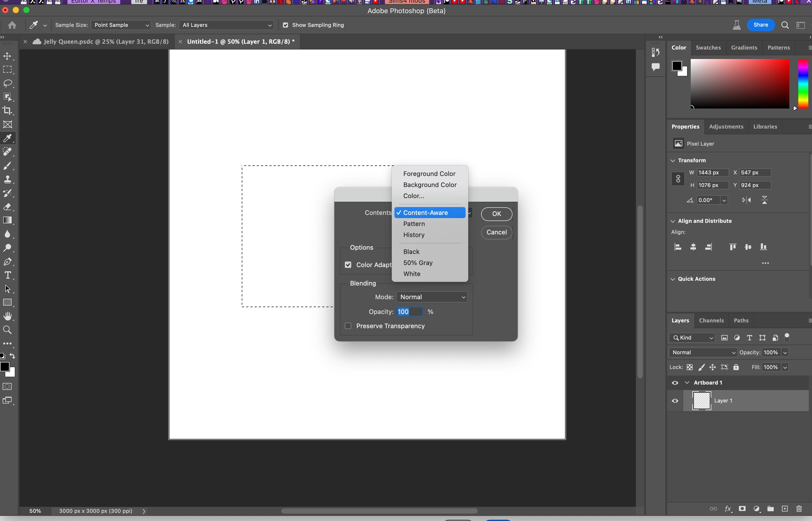The width and height of the screenshot is (812, 521).
Task: Open the blending Mode dropdown in the dialog
Action: 432,297
